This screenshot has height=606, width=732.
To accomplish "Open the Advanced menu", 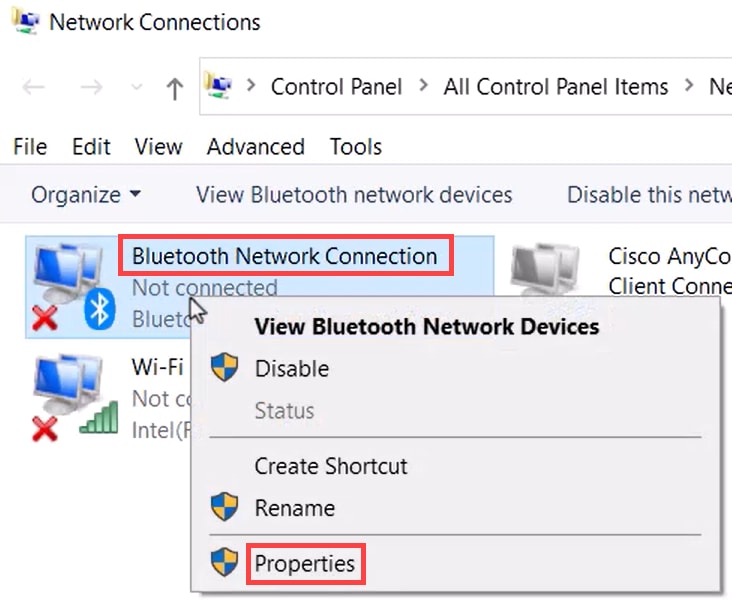I will (256, 147).
